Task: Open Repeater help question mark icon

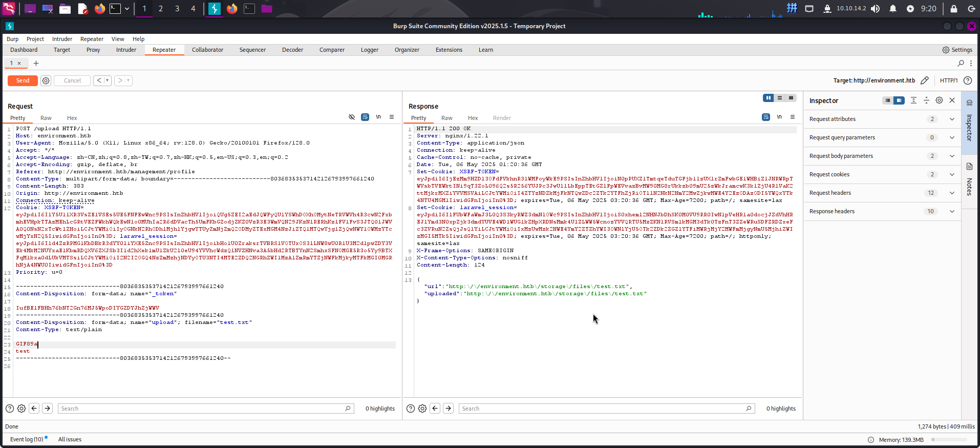Action: (x=967, y=80)
